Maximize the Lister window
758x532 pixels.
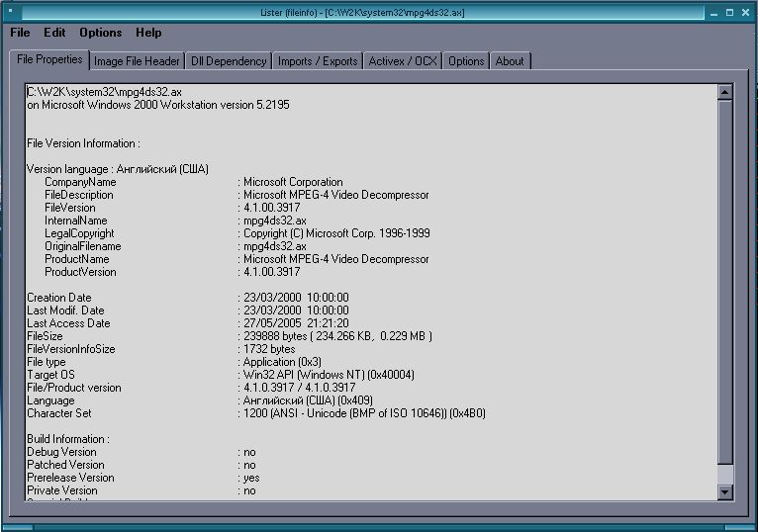click(729, 13)
